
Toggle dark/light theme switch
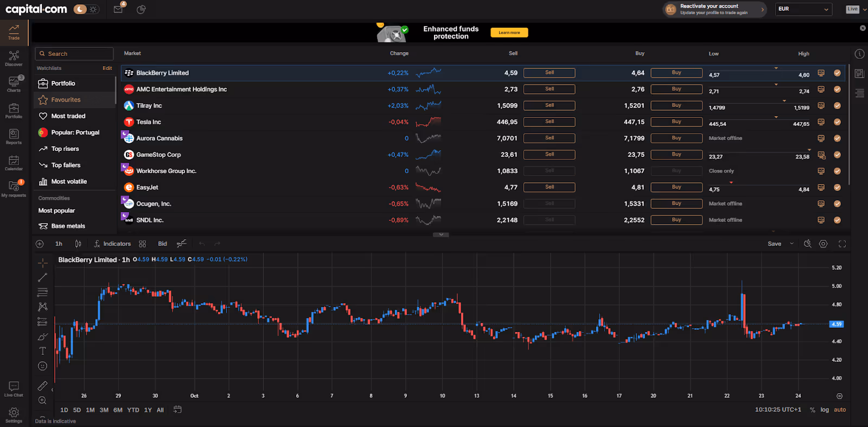click(x=87, y=9)
